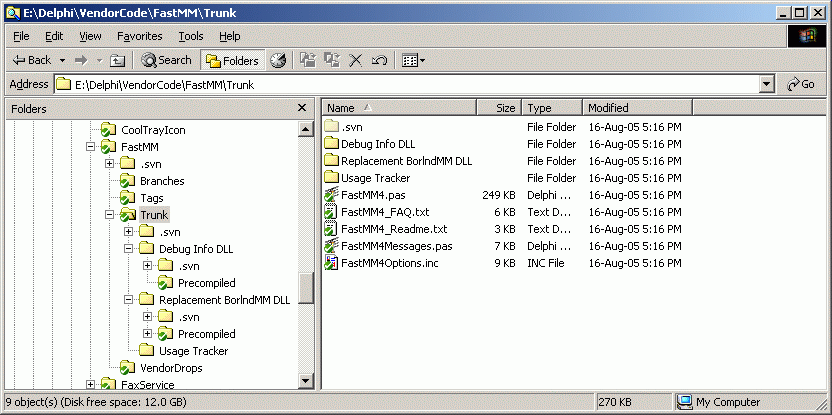Collapse the FastMM tree node
Image resolution: width=832 pixels, height=415 pixels.
pyautogui.click(x=90, y=147)
